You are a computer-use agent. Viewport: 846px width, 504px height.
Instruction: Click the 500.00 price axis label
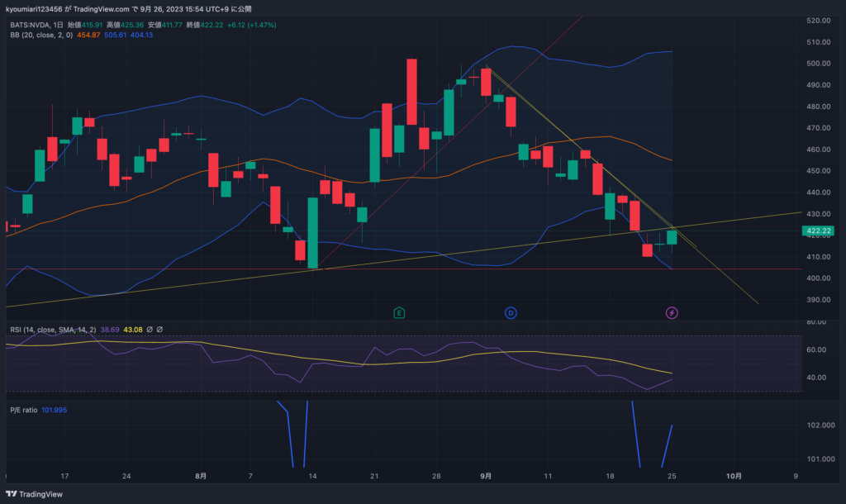pos(819,64)
